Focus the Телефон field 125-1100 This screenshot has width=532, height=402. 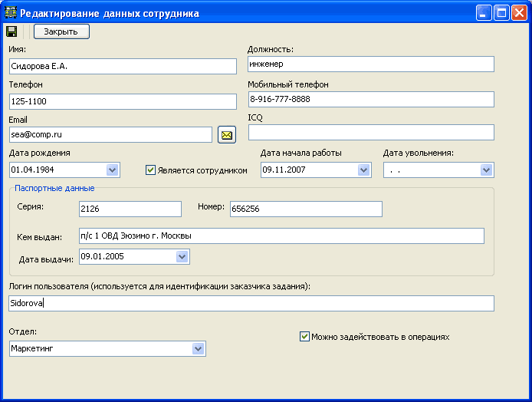pyautogui.click(x=123, y=101)
